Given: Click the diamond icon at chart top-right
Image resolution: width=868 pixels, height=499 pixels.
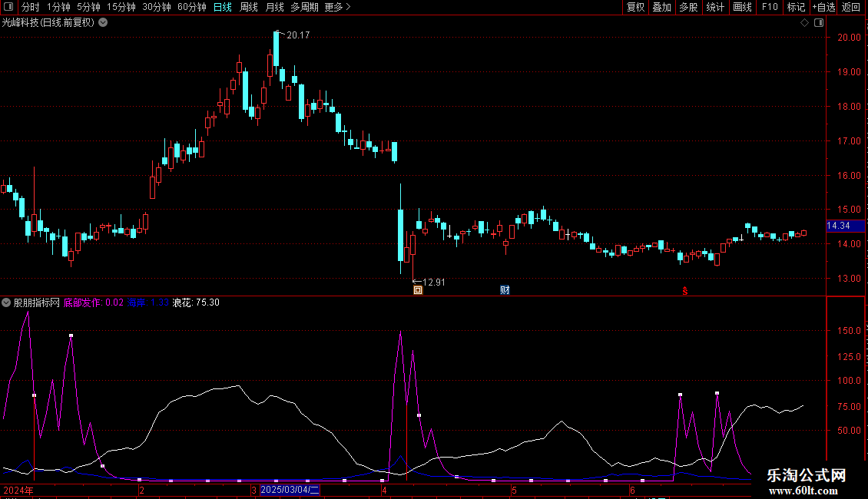Looking at the screenshot, I should coord(804,23).
